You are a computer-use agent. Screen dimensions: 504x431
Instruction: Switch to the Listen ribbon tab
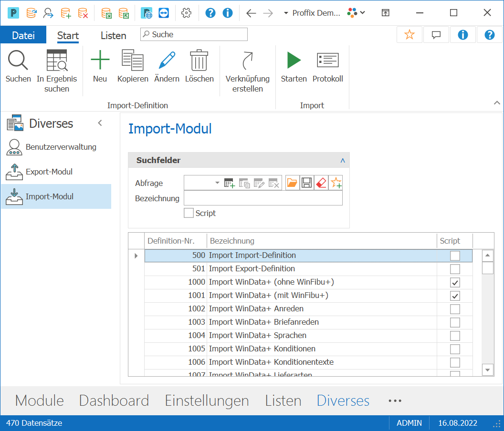click(x=114, y=35)
